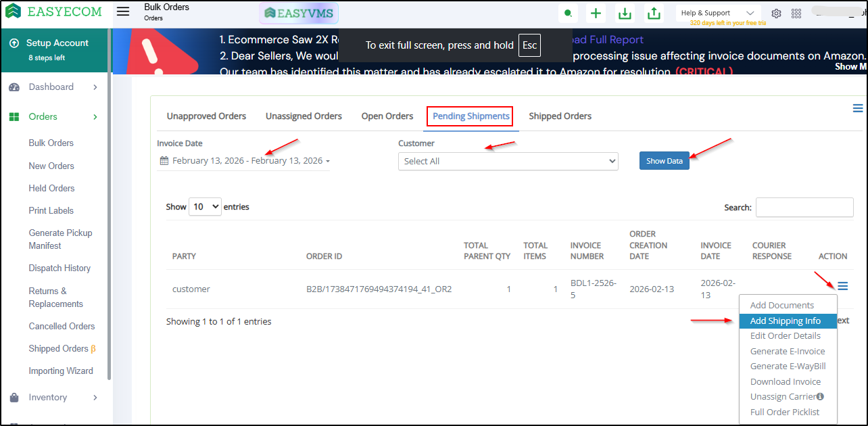This screenshot has height=426, width=868.
Task: Select Add Shipping Info from the action menu
Action: tap(786, 321)
